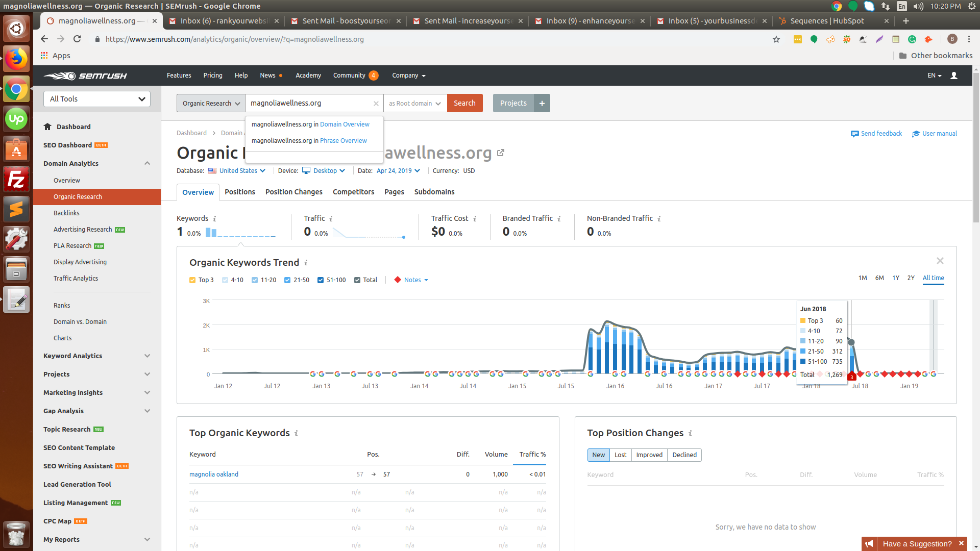The image size is (980, 551).
Task: Open Ubuntu Software Center in dock
Action: (x=16, y=149)
